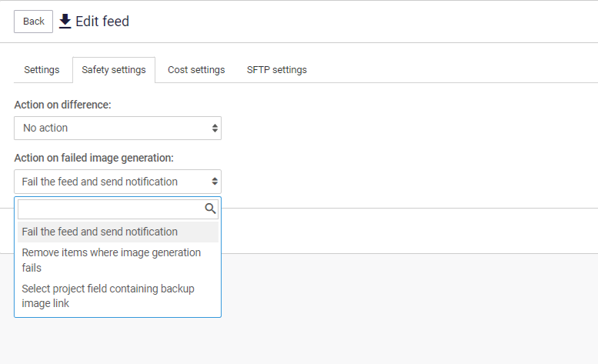Click the 'Action on difference:' label
Screen dimensions: 598x364
(63, 105)
